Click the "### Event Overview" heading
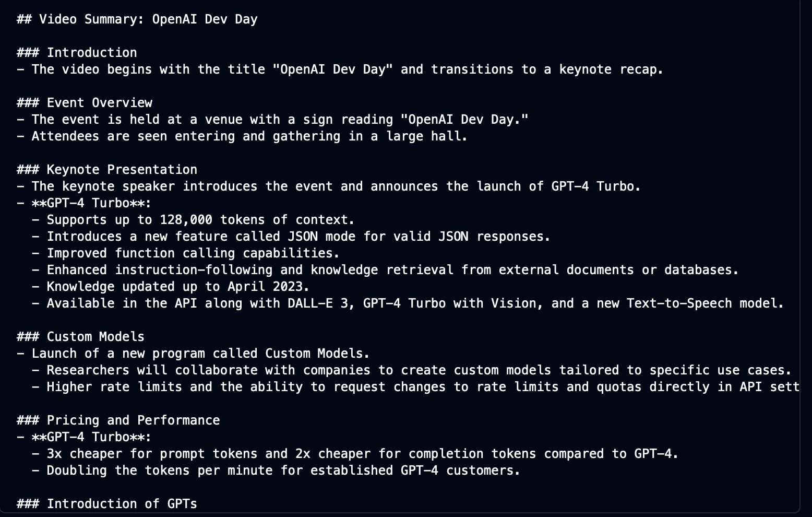The width and height of the screenshot is (812, 517). (x=85, y=103)
